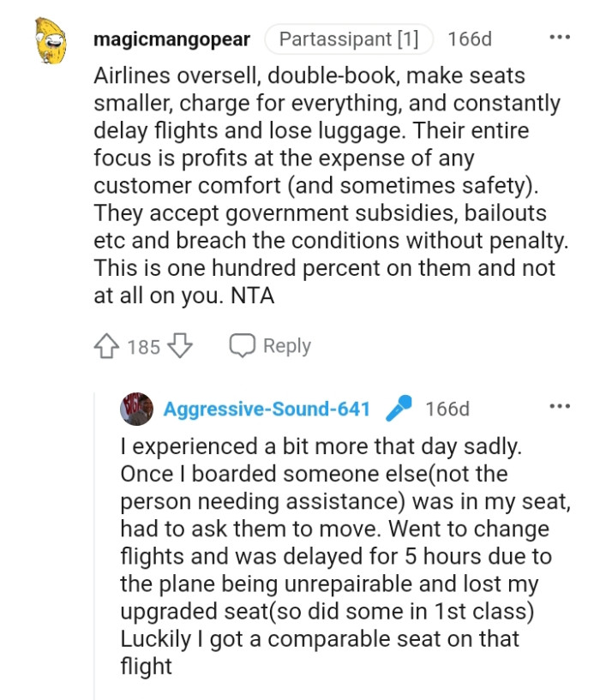Click the Partassipant [1] flair badge
Viewport: 600px width, 700px height.
coord(348,38)
